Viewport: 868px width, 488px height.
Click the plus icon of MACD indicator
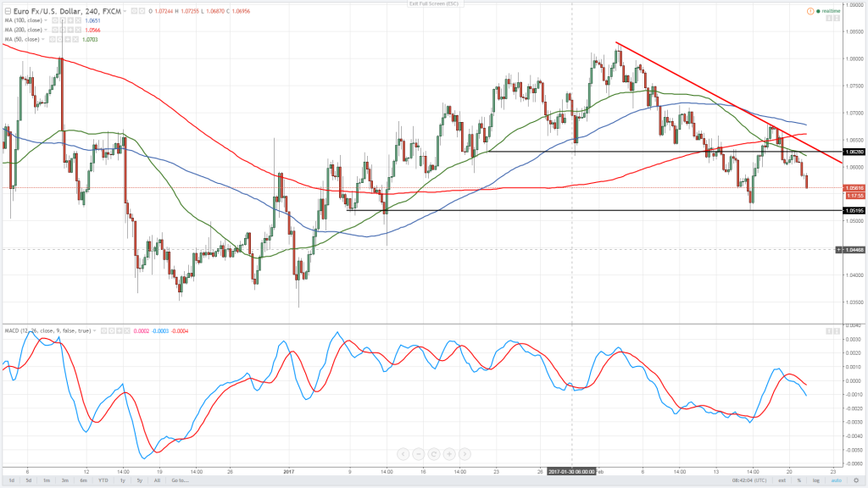pos(119,331)
